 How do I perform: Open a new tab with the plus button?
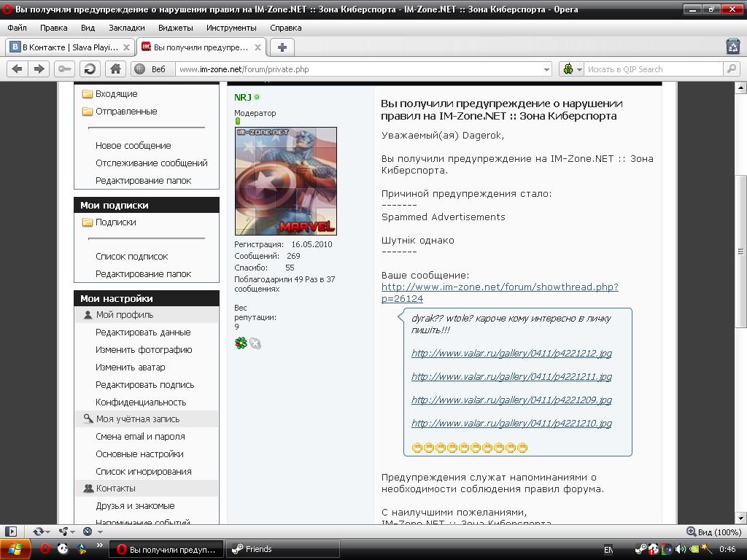(x=282, y=47)
